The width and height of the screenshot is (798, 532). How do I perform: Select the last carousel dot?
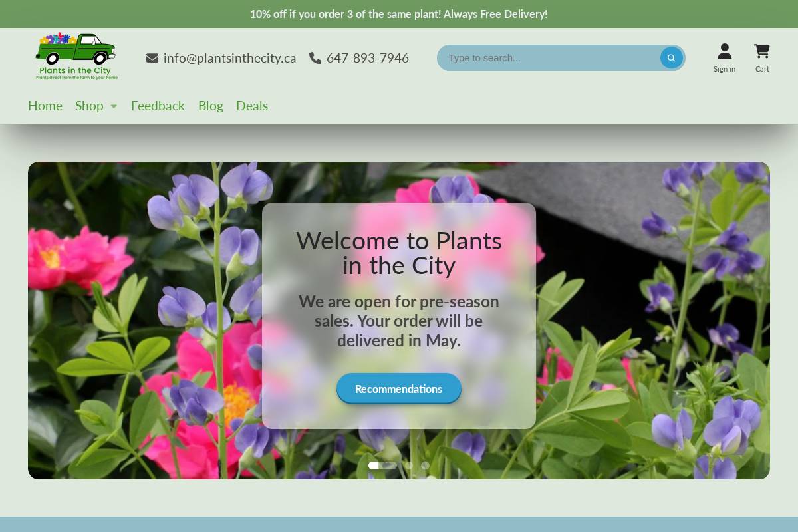tap(426, 465)
